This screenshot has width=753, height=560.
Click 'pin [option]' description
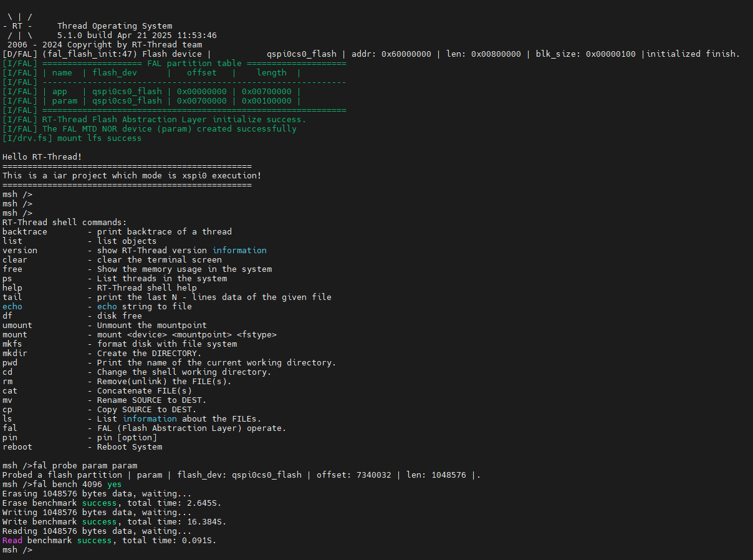click(127, 438)
